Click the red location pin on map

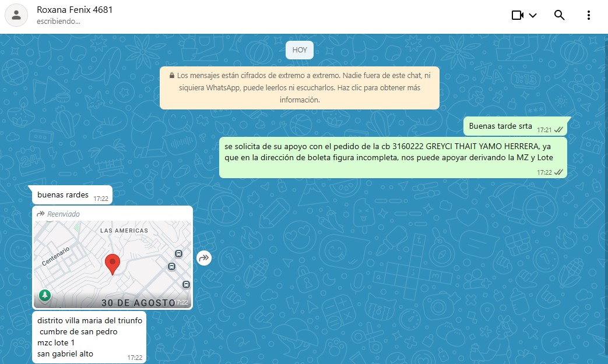(112, 264)
